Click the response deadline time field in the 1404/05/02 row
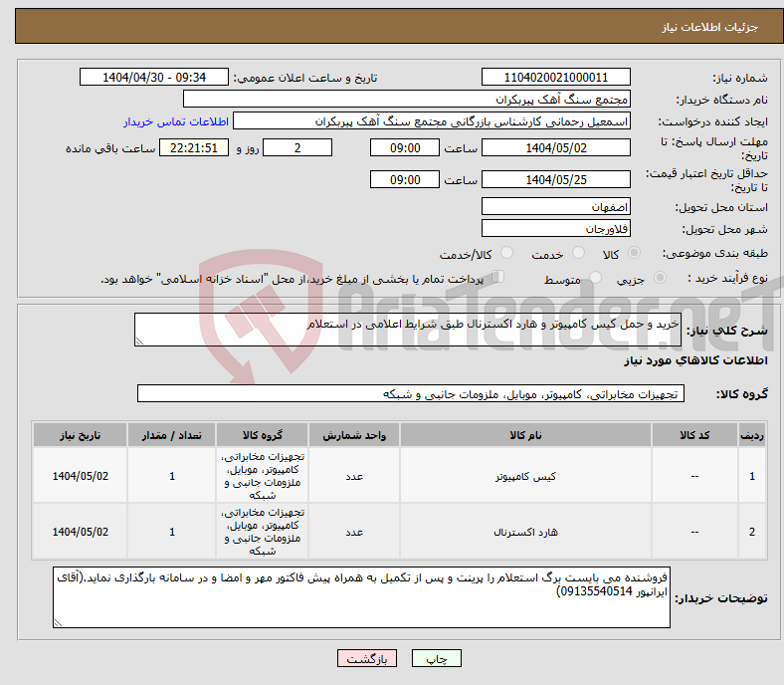This screenshot has width=784, height=685. pyautogui.click(x=405, y=147)
